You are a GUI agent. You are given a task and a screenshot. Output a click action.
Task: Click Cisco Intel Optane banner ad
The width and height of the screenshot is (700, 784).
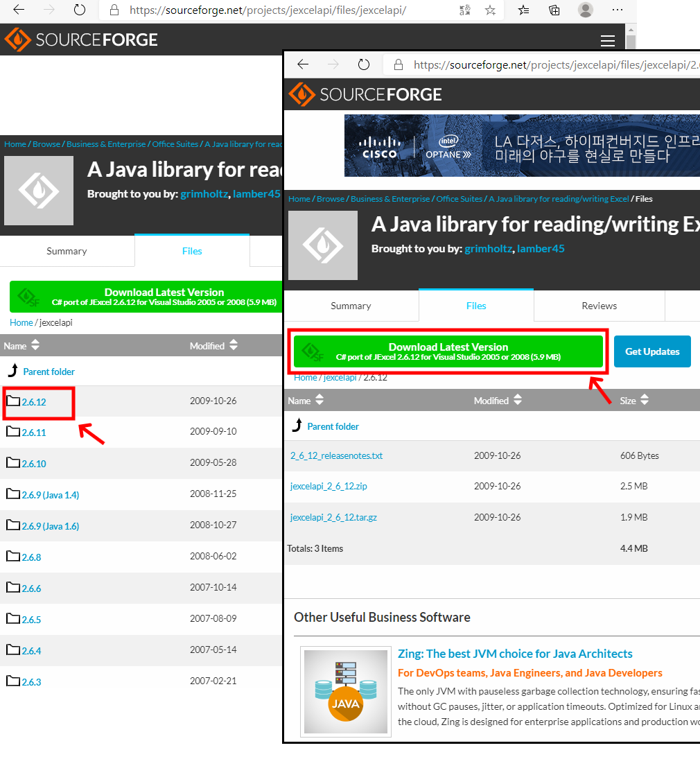(522, 146)
